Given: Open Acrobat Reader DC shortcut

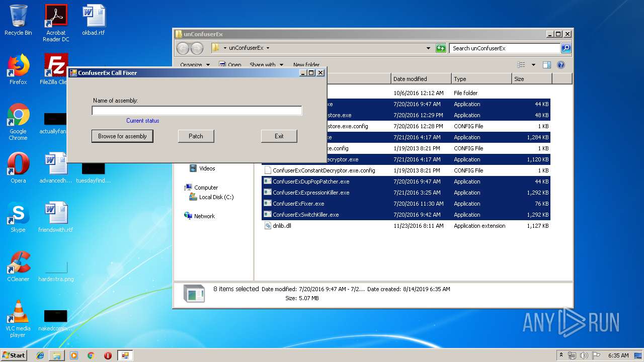Looking at the screenshot, I should 56,23.
